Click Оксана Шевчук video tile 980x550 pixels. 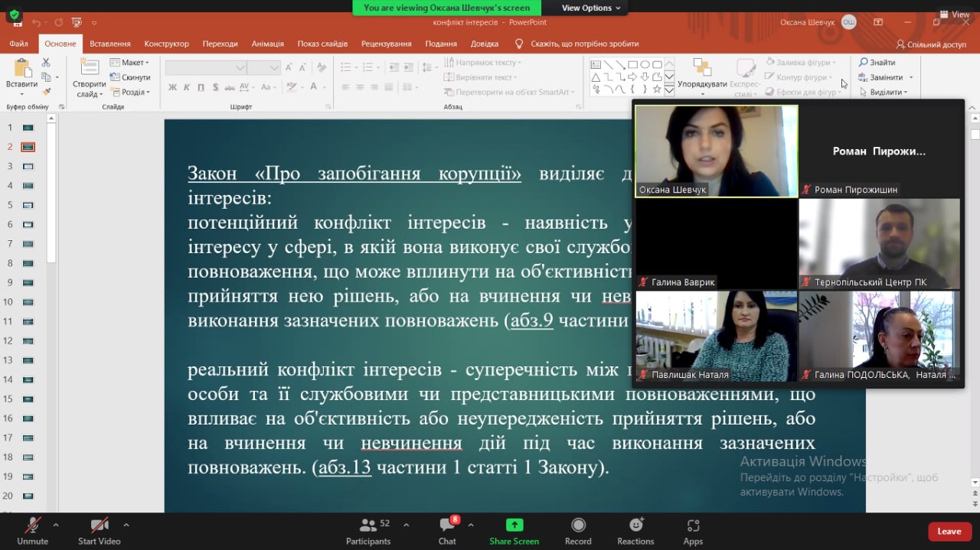(717, 151)
